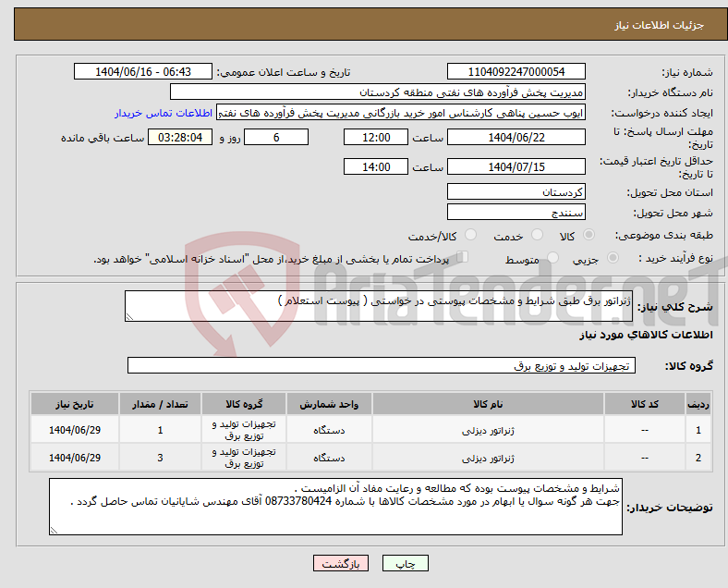728x588 pixels.
Task: Click date 1404/06/29 in row 1
Action: point(75,430)
